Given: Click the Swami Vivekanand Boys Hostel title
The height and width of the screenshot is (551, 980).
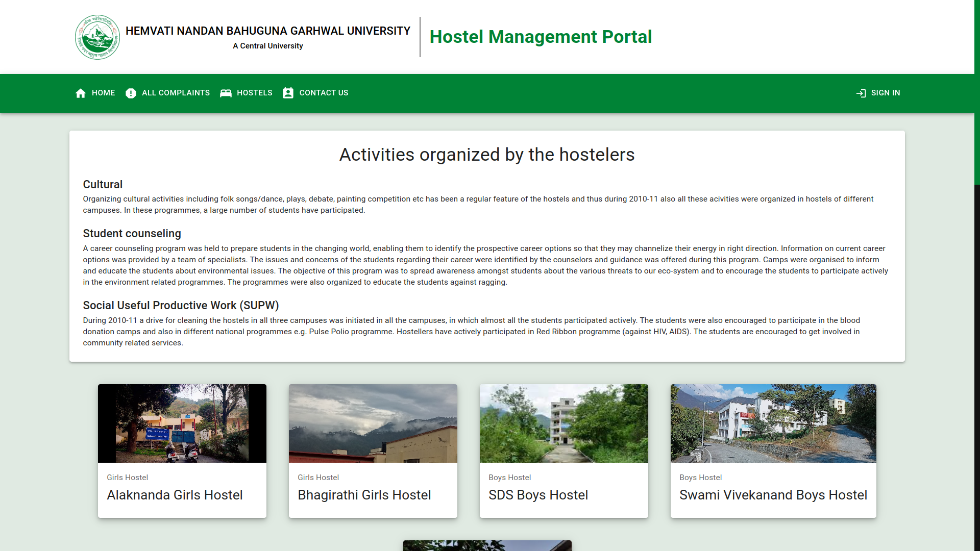Looking at the screenshot, I should click(x=773, y=495).
